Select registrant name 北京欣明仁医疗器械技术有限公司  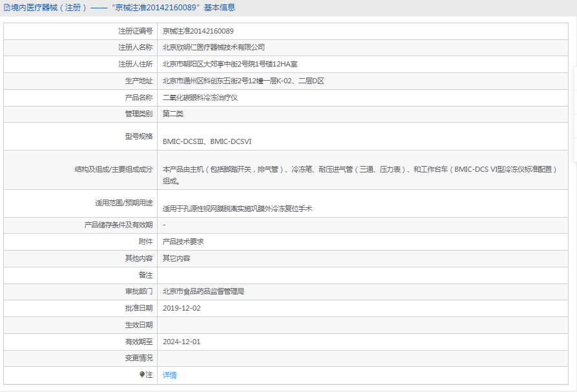(x=213, y=48)
